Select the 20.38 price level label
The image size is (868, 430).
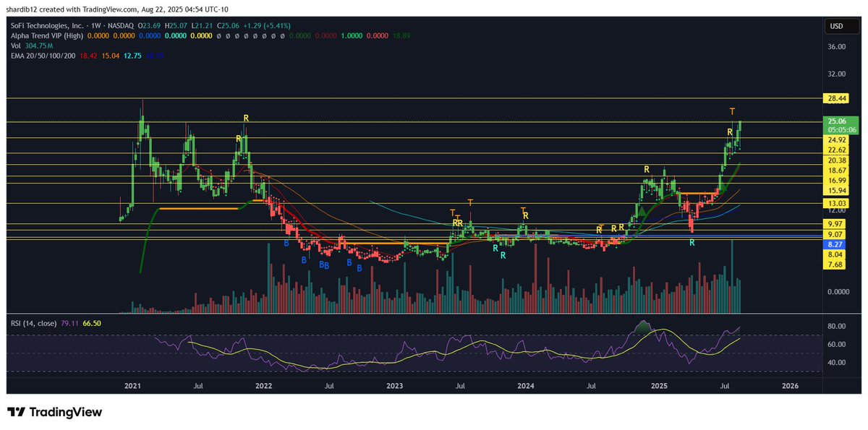click(x=837, y=160)
